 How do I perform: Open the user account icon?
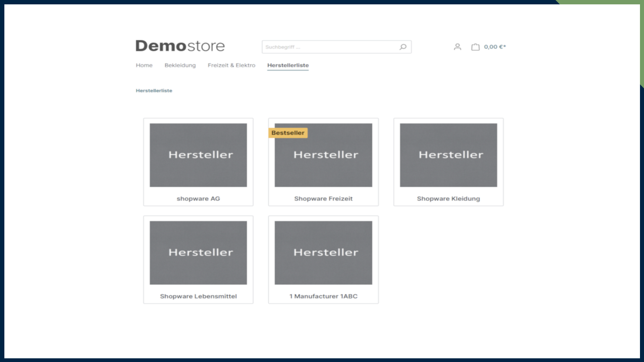457,47
